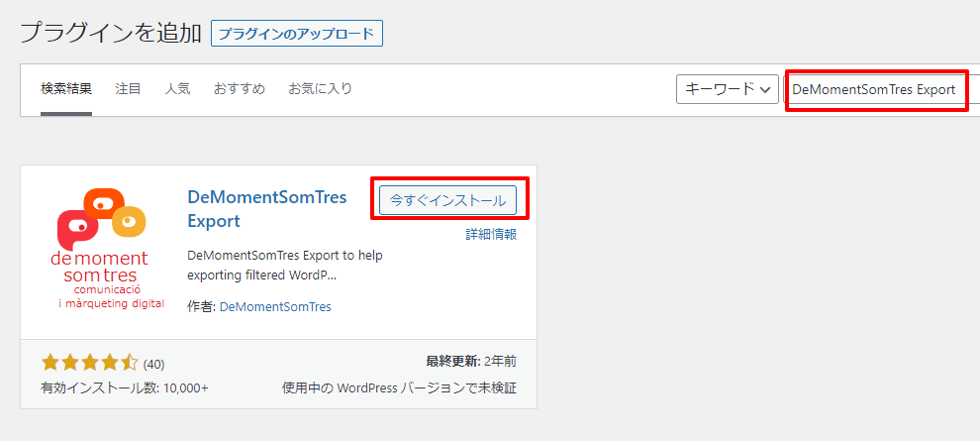This screenshot has height=441, width=980.
Task: Open the 注目 tab
Action: 128,89
